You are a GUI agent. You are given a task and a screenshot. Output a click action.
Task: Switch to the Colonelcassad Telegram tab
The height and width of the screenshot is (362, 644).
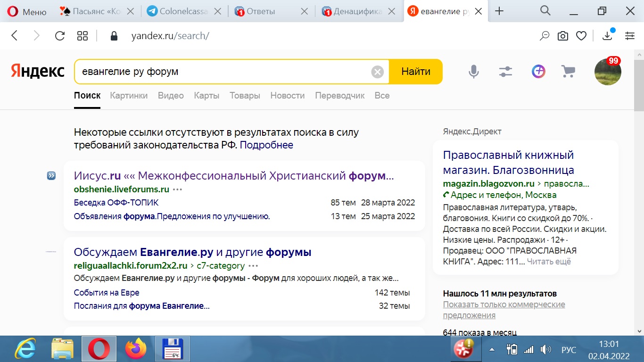tap(178, 11)
